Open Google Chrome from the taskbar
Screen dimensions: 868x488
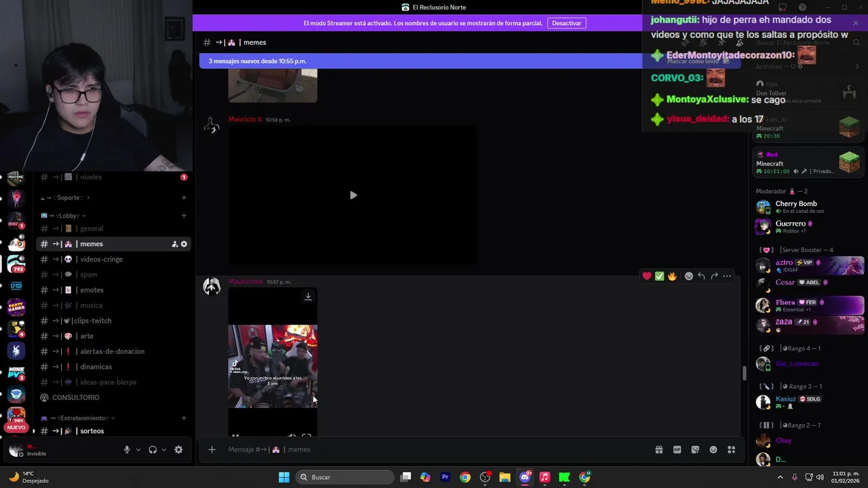coord(465,477)
